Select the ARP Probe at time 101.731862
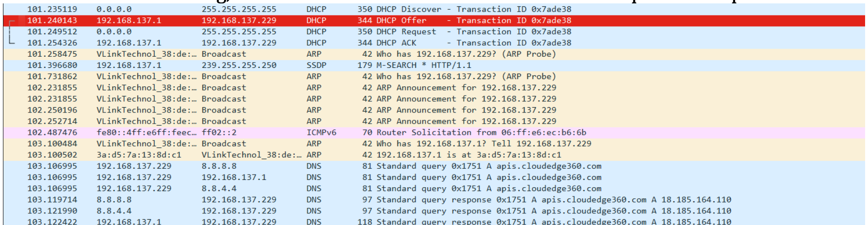Viewport: 868px width, 225px height. click(434, 76)
